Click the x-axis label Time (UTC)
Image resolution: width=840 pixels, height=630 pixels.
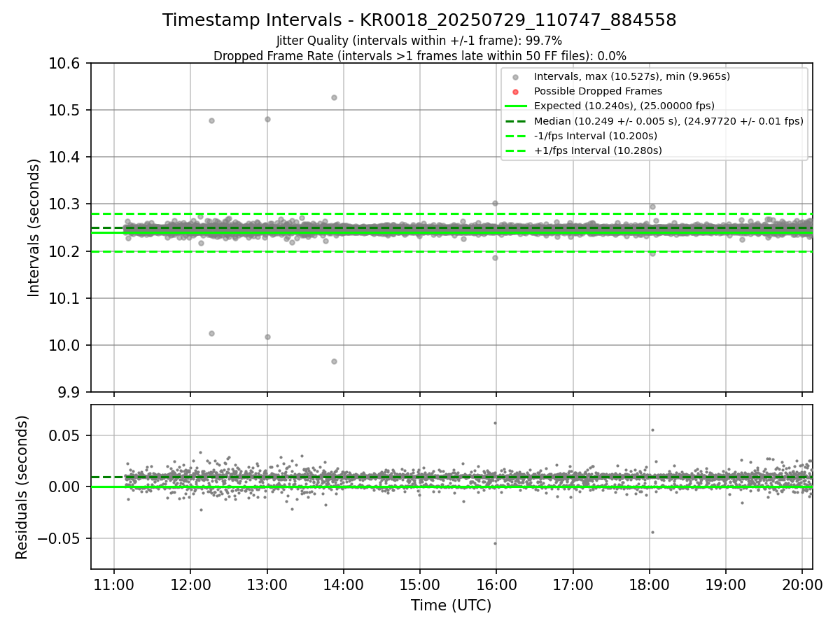tap(451, 605)
